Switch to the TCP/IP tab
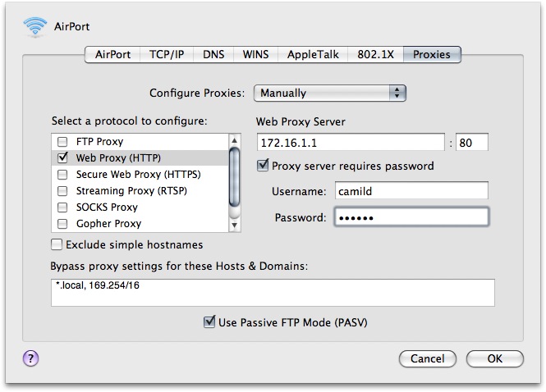 [x=167, y=55]
